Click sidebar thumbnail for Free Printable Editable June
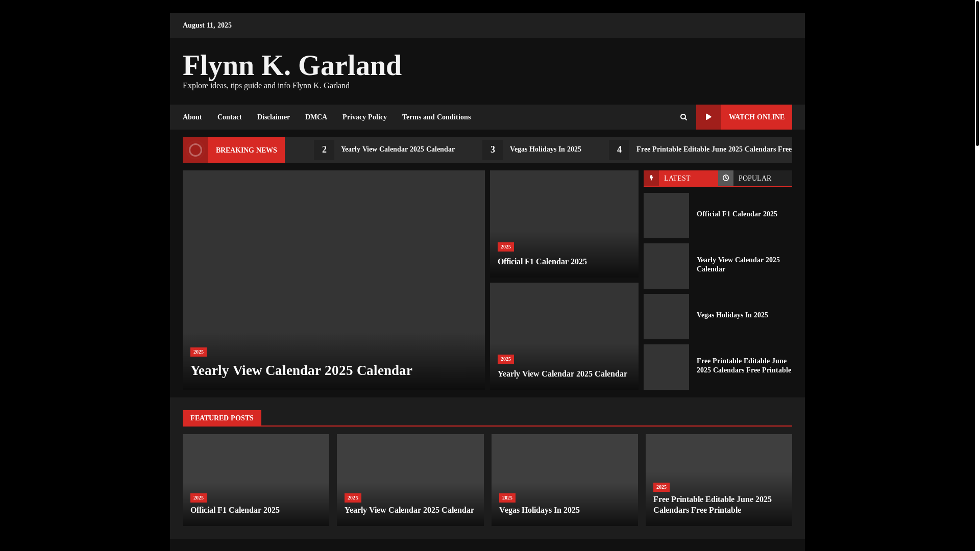The width and height of the screenshot is (980, 551). [666, 367]
